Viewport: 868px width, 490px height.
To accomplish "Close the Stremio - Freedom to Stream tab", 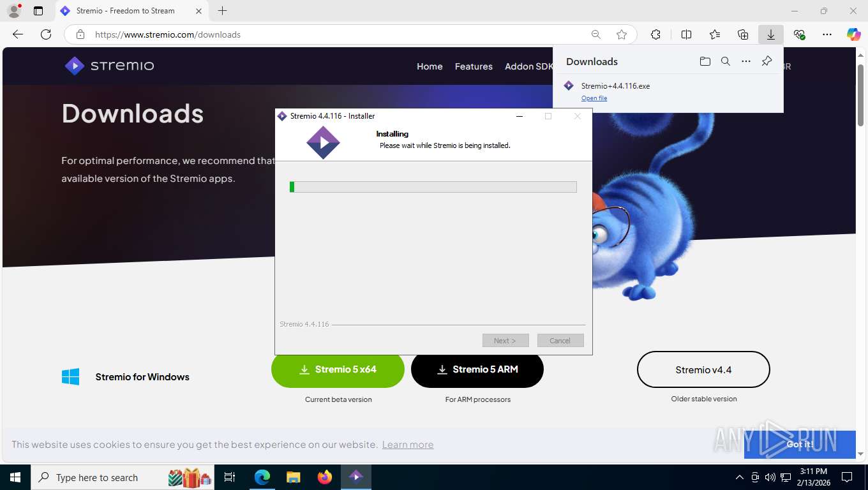I will 198,11.
